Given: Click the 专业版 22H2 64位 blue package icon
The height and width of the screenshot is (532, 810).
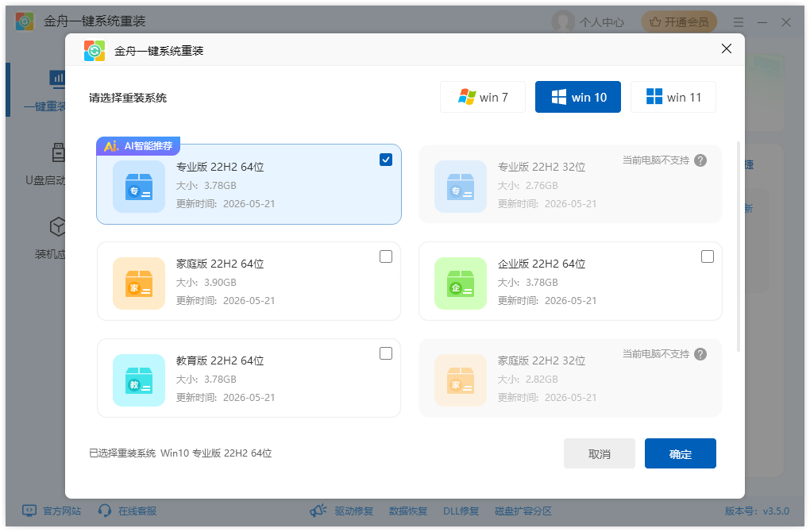Looking at the screenshot, I should 139,187.
